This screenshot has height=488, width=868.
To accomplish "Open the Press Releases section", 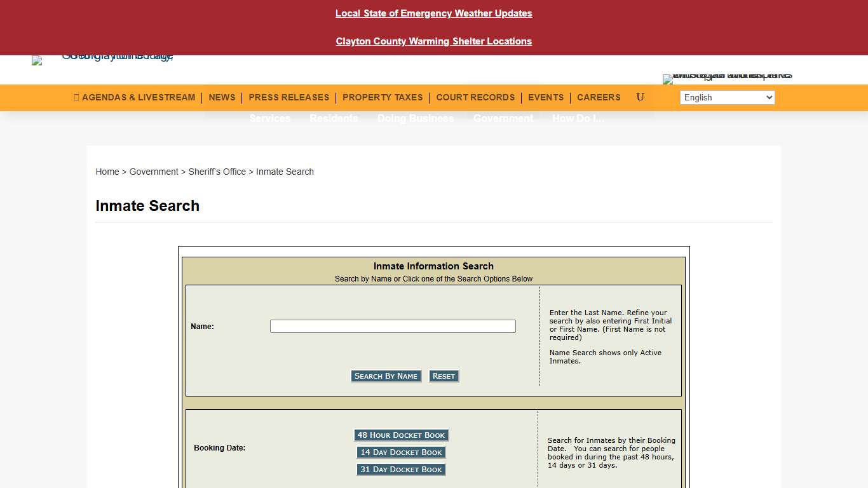I will coord(289,97).
